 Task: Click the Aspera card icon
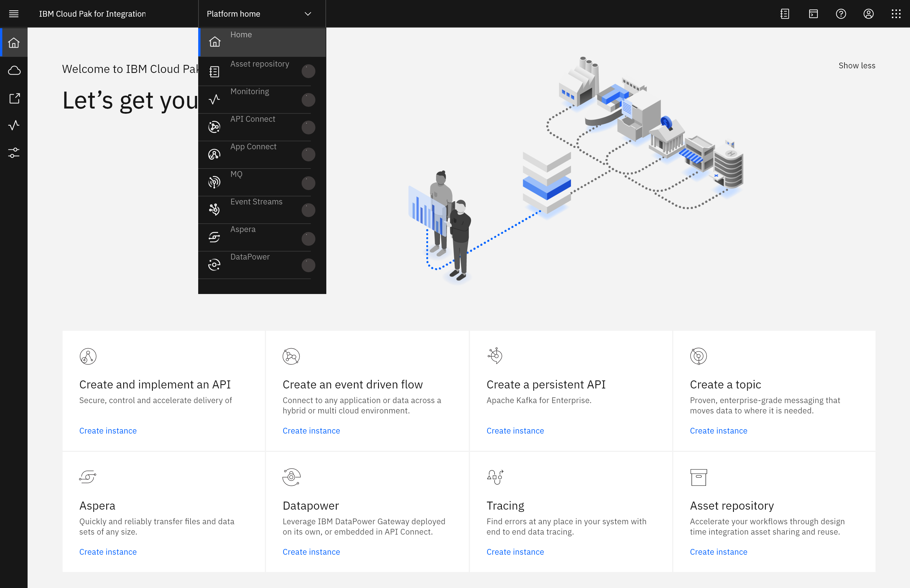(x=88, y=477)
